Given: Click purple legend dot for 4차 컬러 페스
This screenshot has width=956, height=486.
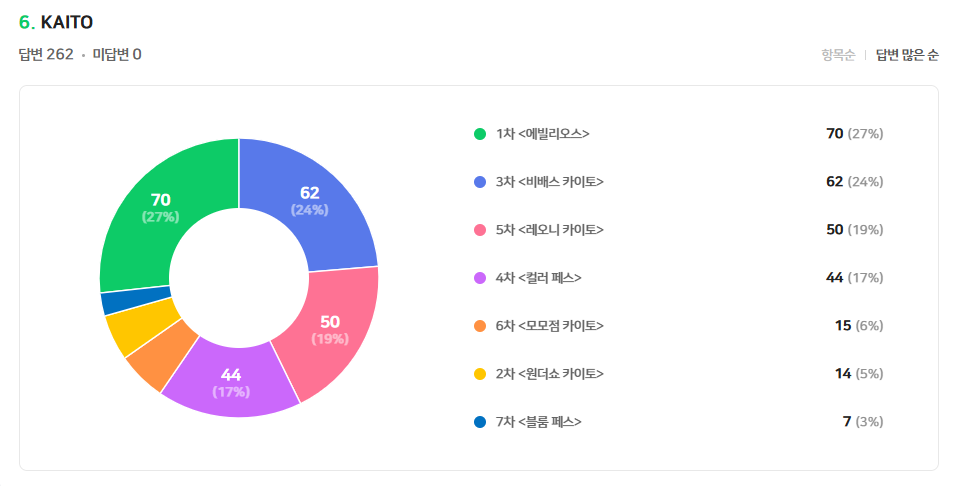Looking at the screenshot, I should coord(480,278).
